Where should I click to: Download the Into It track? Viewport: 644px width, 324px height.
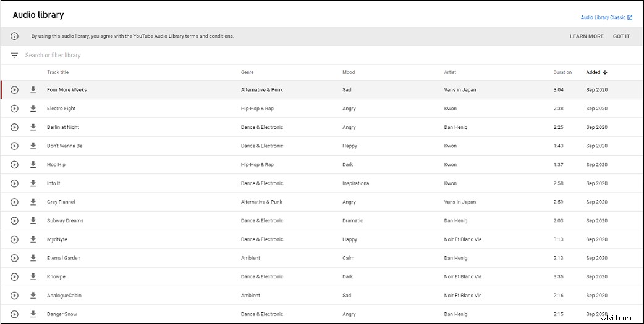click(x=33, y=183)
